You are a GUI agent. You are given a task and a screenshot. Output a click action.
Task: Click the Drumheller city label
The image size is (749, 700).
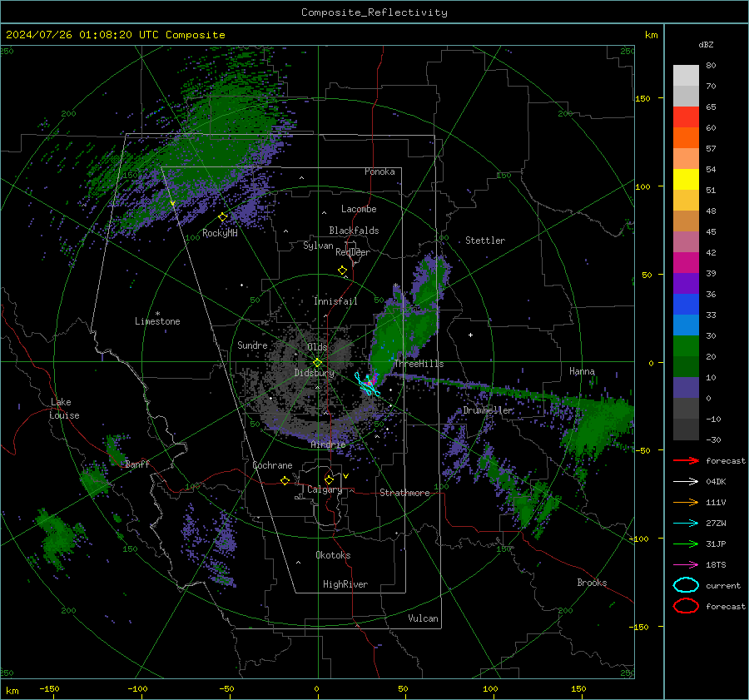coord(488,410)
